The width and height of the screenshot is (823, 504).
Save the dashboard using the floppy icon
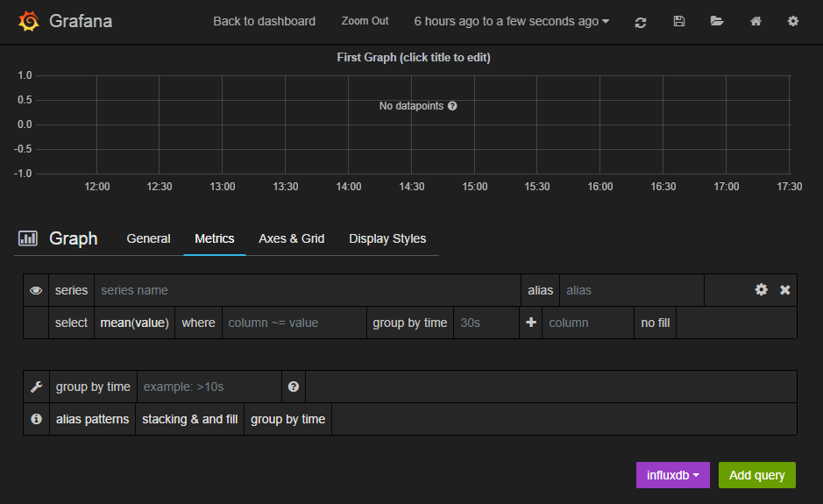pos(678,21)
